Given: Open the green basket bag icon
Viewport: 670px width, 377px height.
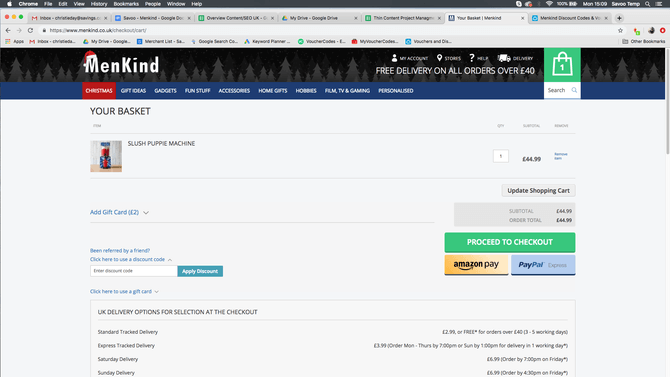Looking at the screenshot, I should 562,65.
